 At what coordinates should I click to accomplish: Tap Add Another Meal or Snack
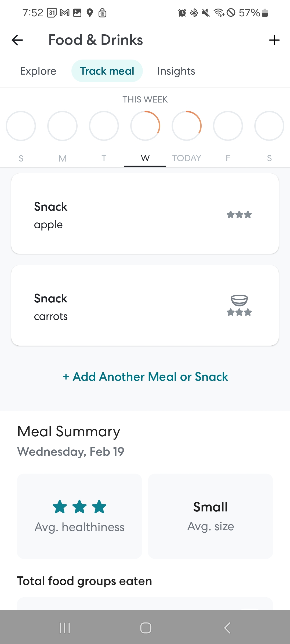click(x=145, y=377)
